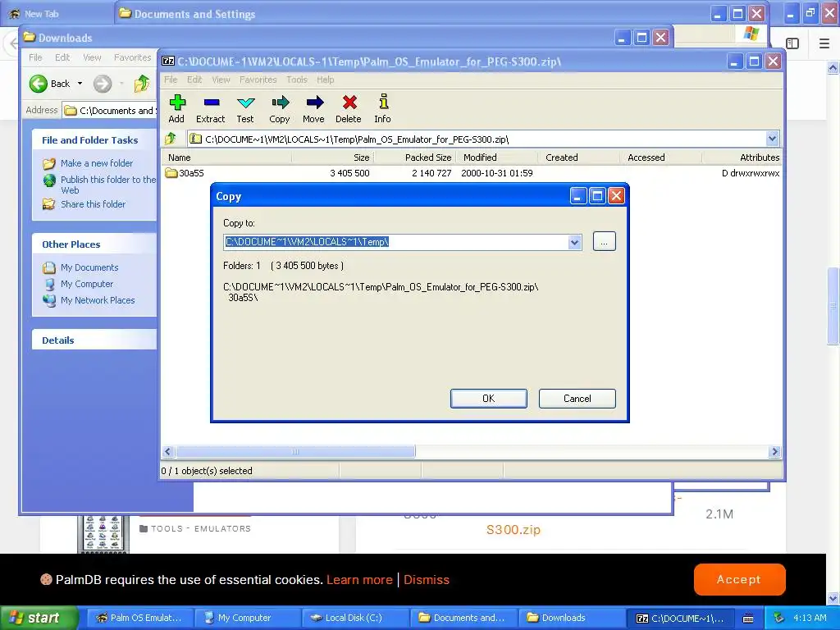Click the Delete icon in 7-Zip toolbar

(349, 109)
